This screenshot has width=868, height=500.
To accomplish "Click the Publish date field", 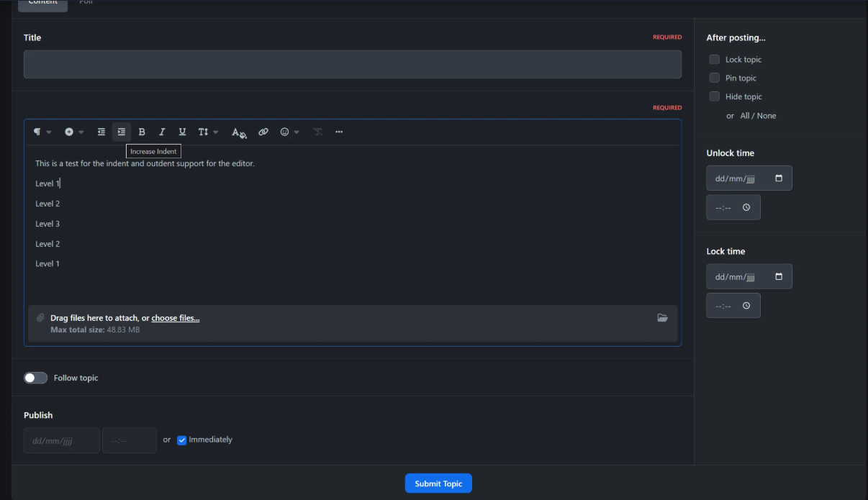I will (x=62, y=440).
